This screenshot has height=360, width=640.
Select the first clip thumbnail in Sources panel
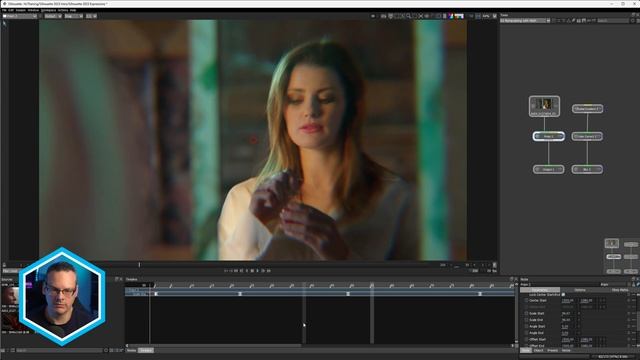(x=10, y=297)
